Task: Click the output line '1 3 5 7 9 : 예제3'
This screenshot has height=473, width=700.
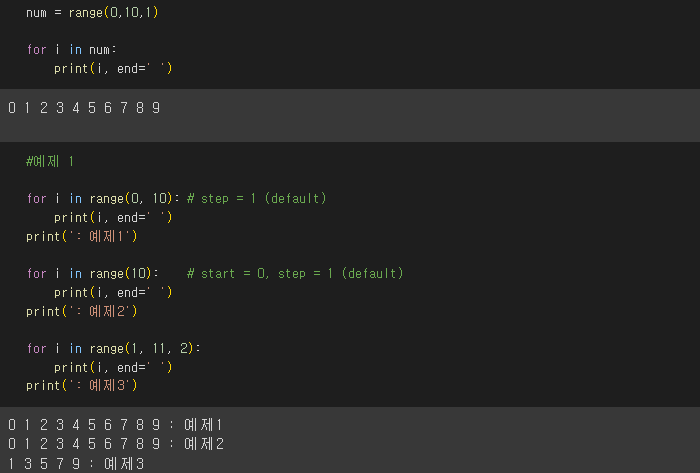Action: point(76,464)
